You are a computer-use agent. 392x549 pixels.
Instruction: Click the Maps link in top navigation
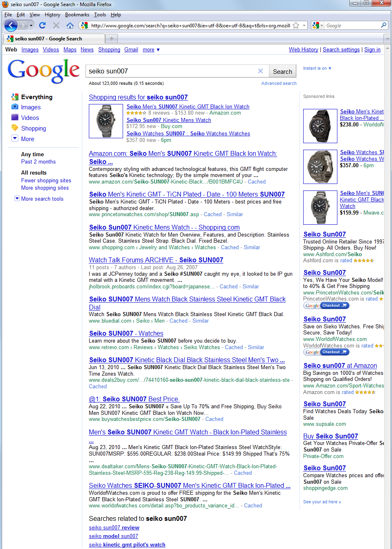point(70,50)
